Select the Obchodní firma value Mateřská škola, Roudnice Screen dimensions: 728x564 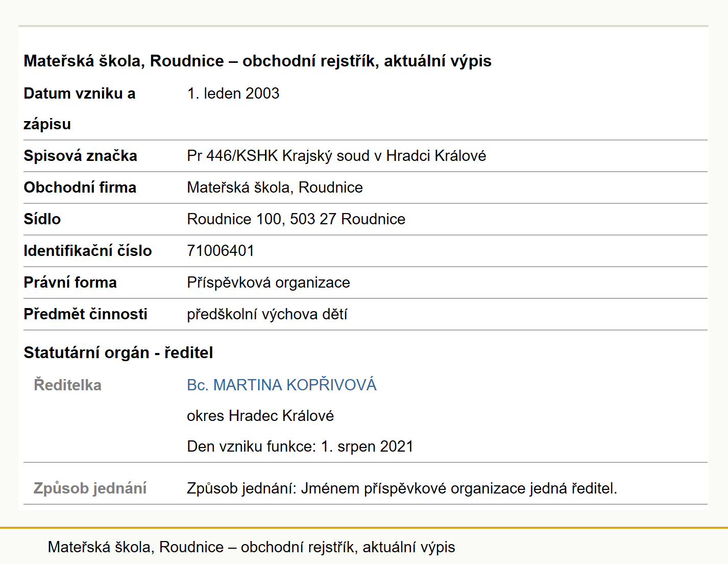click(x=275, y=187)
